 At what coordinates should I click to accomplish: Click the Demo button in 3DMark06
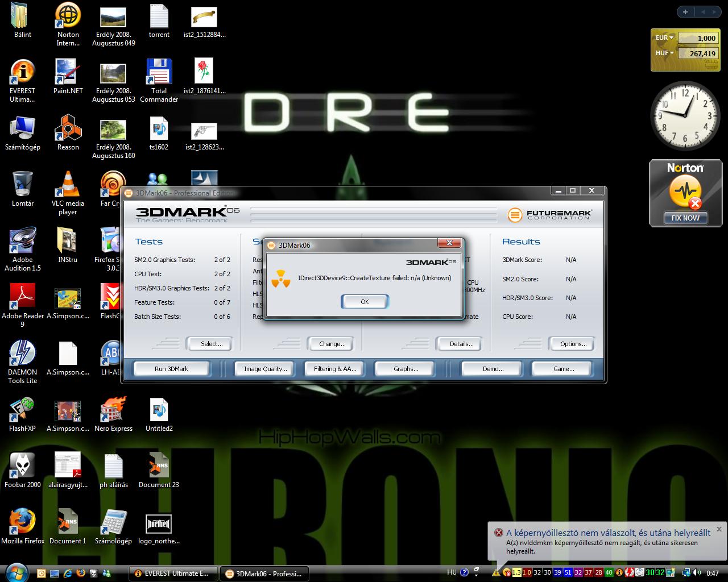[x=493, y=369]
